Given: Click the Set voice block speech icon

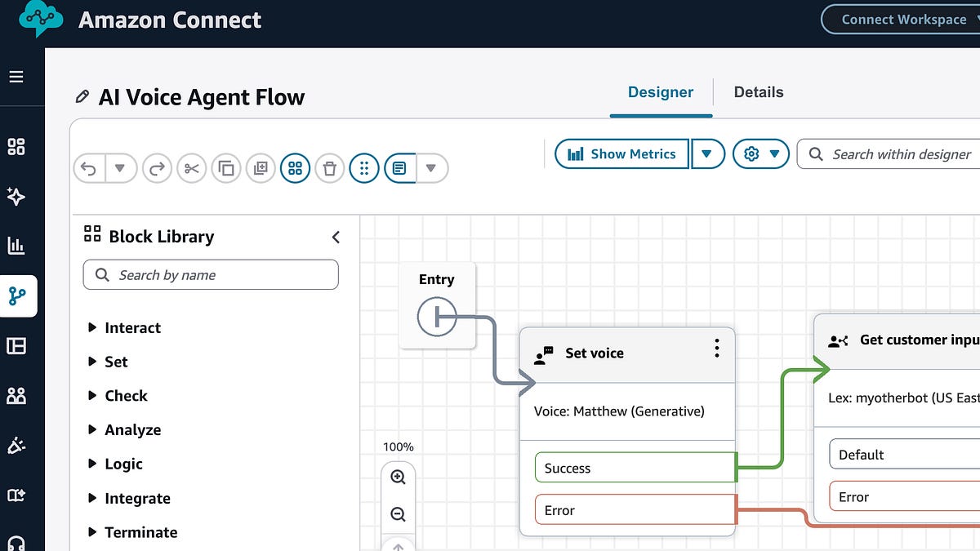Looking at the screenshot, I should [x=543, y=354].
